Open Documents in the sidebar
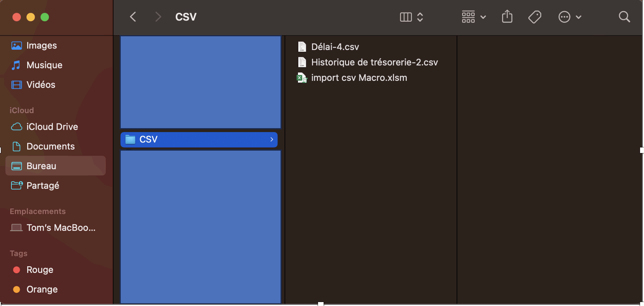The height and width of the screenshot is (306, 644). (51, 146)
